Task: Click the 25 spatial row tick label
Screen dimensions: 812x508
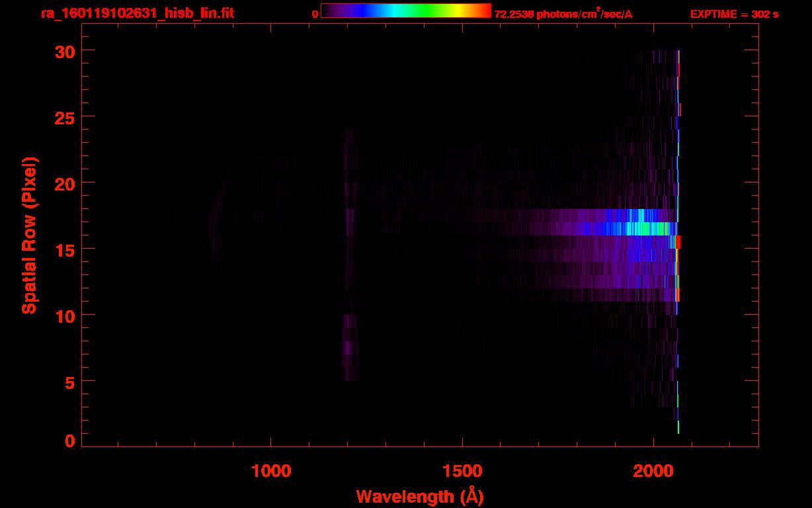Action: [66, 117]
